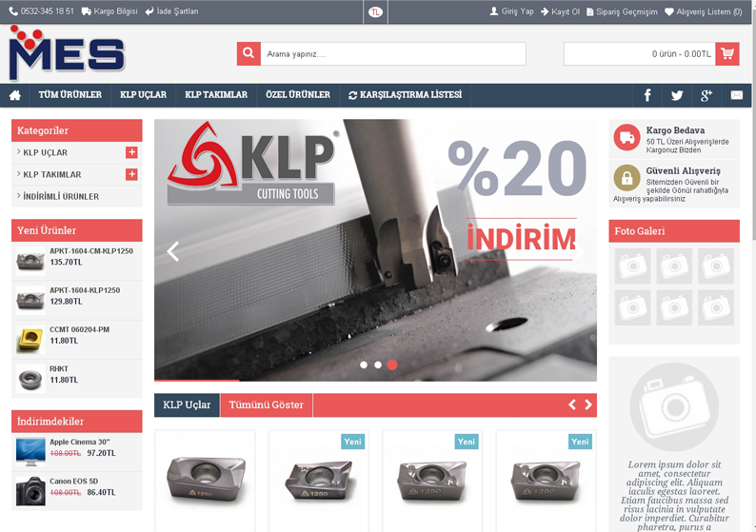The height and width of the screenshot is (532, 756).
Task: Open RHKT product thumbnail
Action: [30, 379]
